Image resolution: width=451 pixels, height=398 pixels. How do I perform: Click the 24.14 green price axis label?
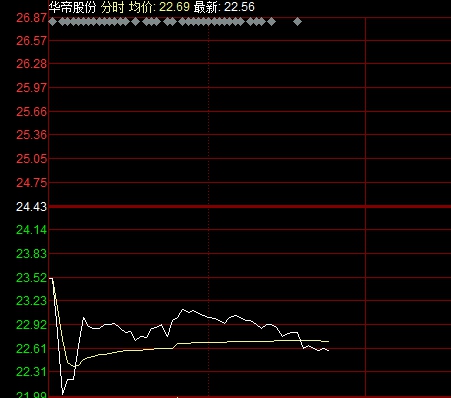pyautogui.click(x=31, y=230)
